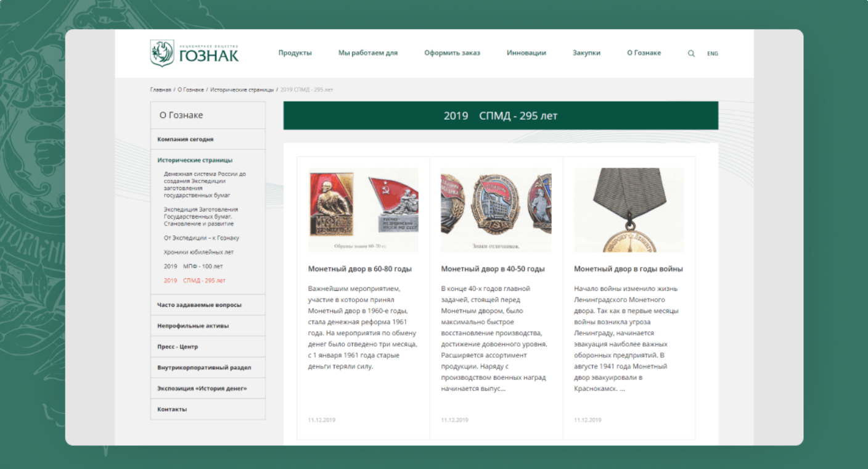The height and width of the screenshot is (469, 868).
Task: Open the Закупки menu
Action: 586,53
